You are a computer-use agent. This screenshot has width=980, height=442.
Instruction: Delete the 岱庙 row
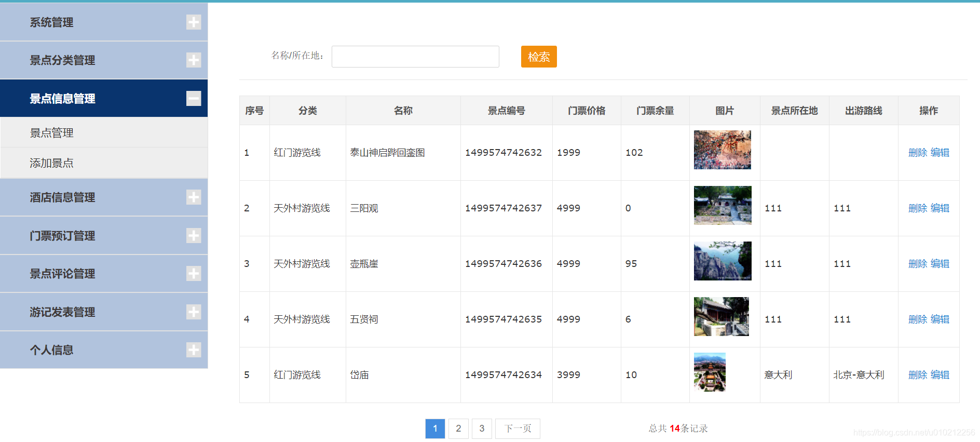click(x=918, y=375)
